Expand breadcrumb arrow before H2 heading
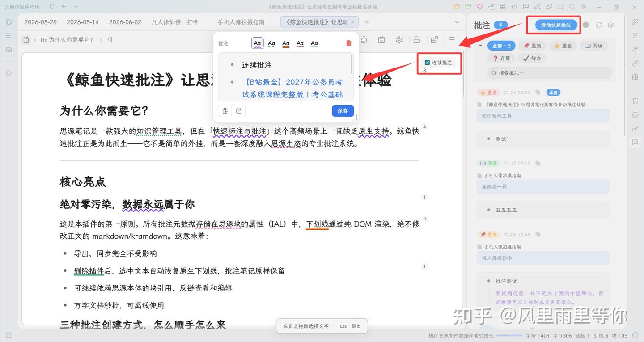 35,40
